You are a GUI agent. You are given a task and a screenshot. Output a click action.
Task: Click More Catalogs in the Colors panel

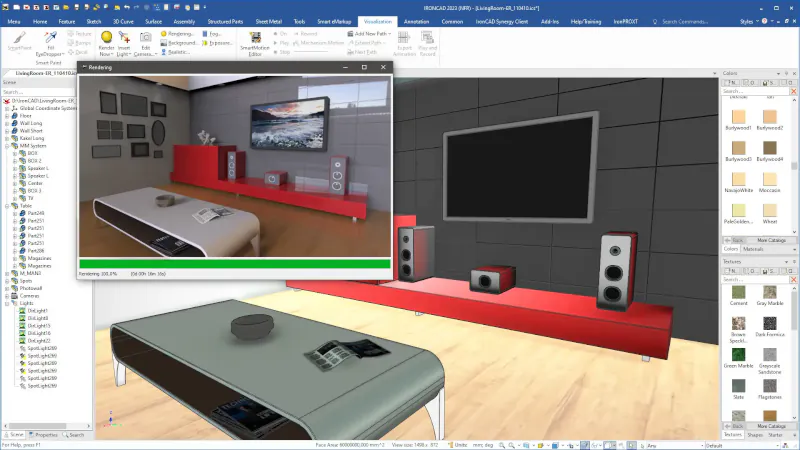pyautogui.click(x=769, y=240)
